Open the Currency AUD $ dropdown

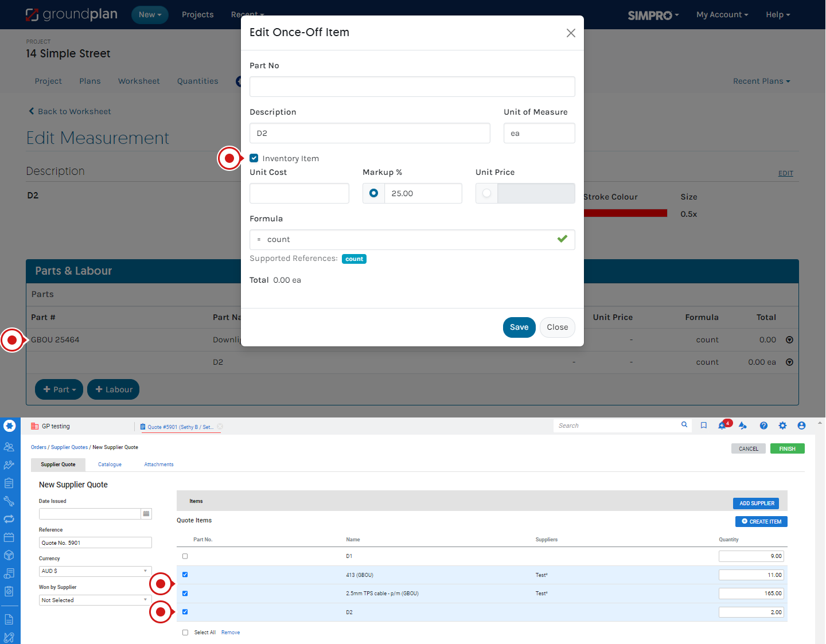95,571
